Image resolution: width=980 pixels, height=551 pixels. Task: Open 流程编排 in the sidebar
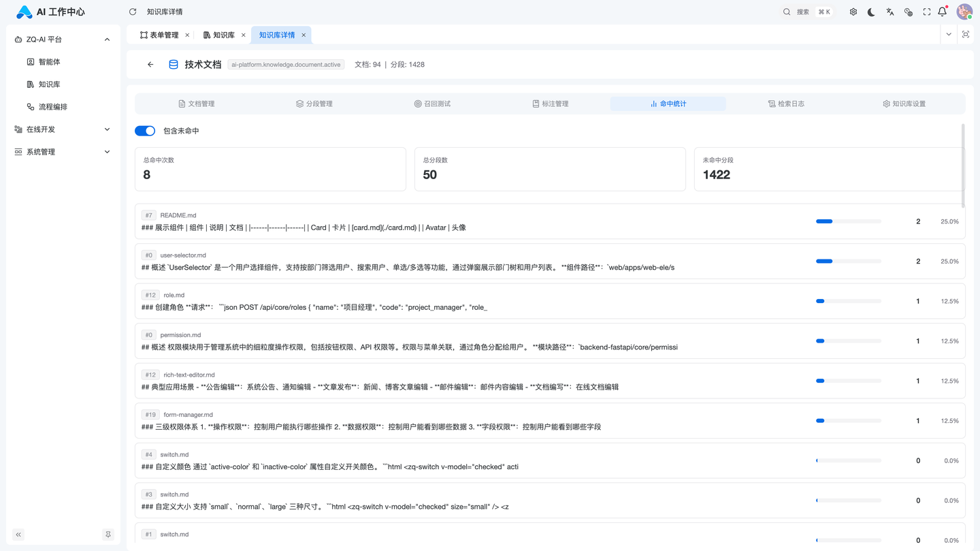click(x=63, y=107)
